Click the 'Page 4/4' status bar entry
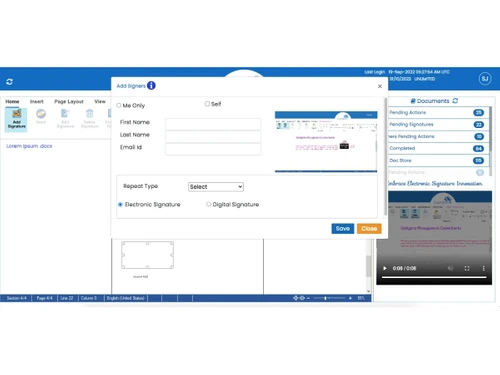Viewport: 500px width, 375px height. [44, 298]
